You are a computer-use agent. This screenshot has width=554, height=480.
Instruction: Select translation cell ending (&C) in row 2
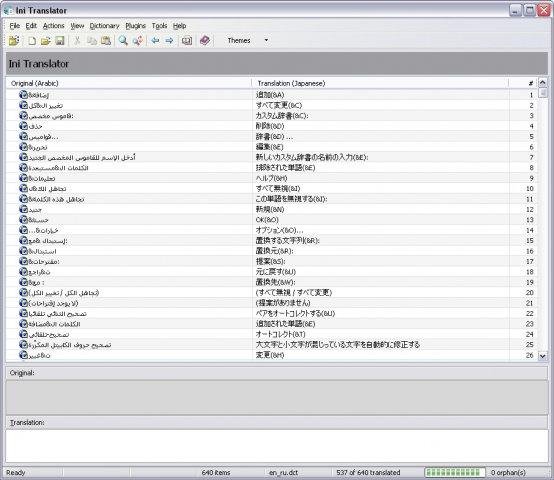click(x=279, y=105)
